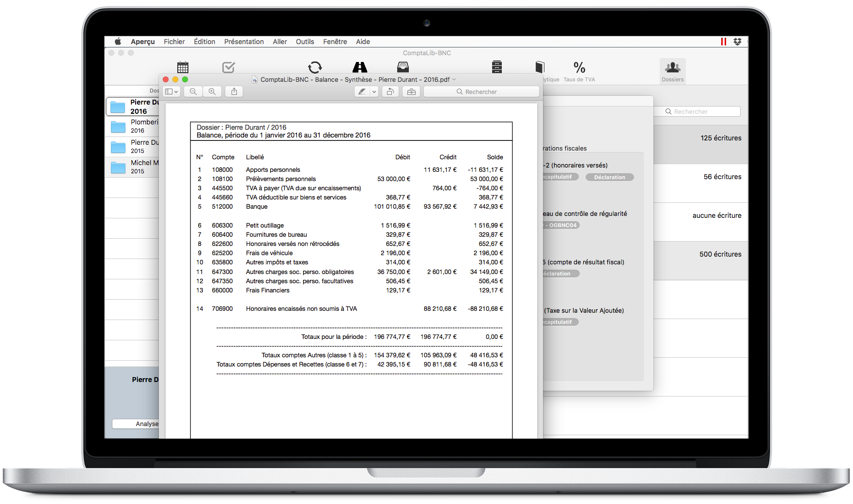
Task: Open the Aller menu
Action: click(x=280, y=42)
